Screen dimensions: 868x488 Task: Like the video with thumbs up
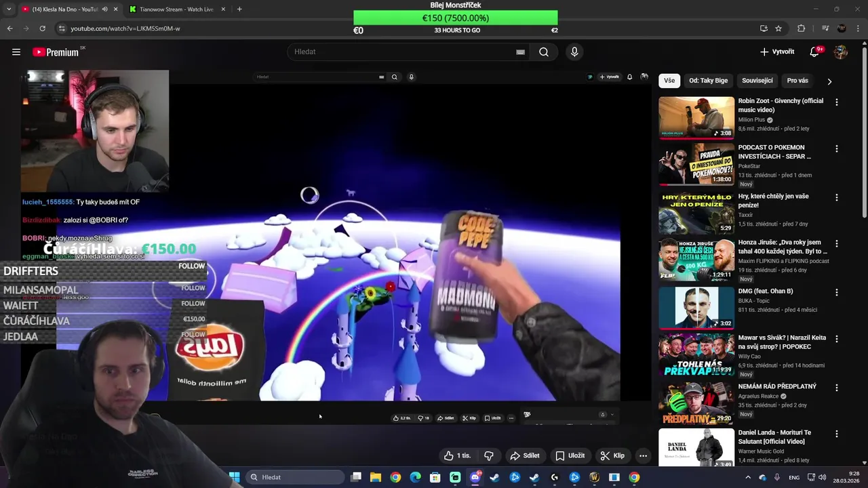point(457,456)
